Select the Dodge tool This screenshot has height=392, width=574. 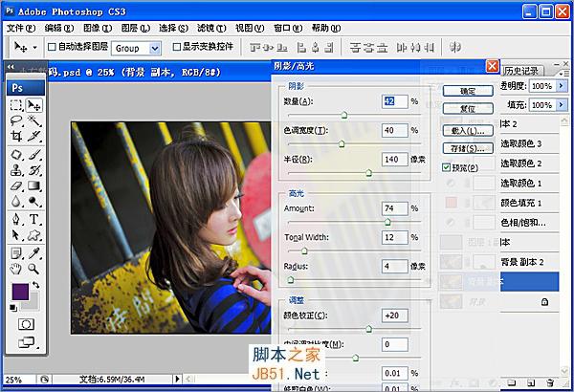pos(34,201)
